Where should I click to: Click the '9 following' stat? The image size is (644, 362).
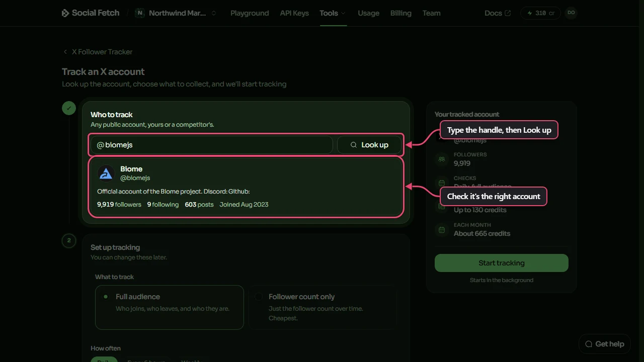(x=163, y=205)
